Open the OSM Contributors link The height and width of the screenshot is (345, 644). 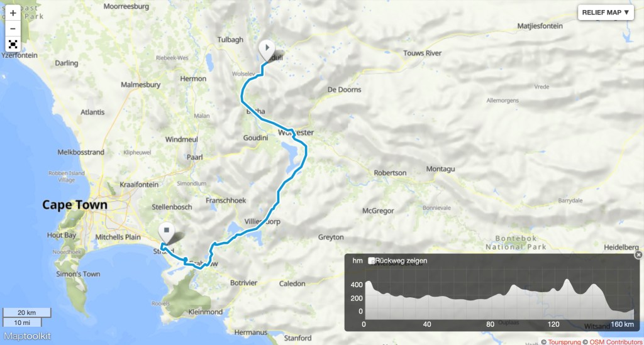coord(616,342)
